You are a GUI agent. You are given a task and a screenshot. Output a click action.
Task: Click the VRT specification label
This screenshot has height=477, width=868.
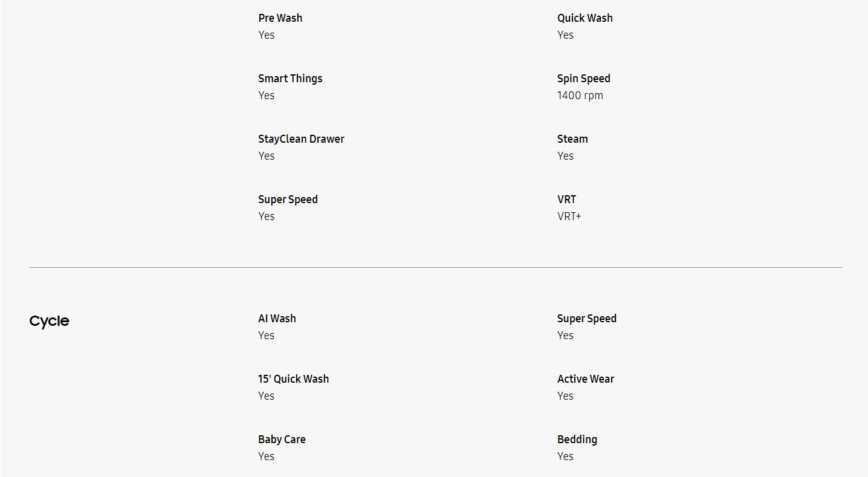click(566, 200)
